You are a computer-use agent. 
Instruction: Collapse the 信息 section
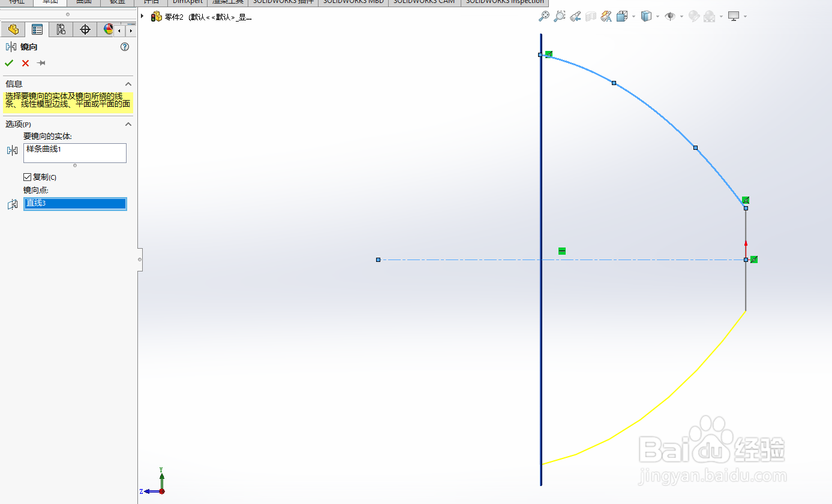pyautogui.click(x=128, y=84)
